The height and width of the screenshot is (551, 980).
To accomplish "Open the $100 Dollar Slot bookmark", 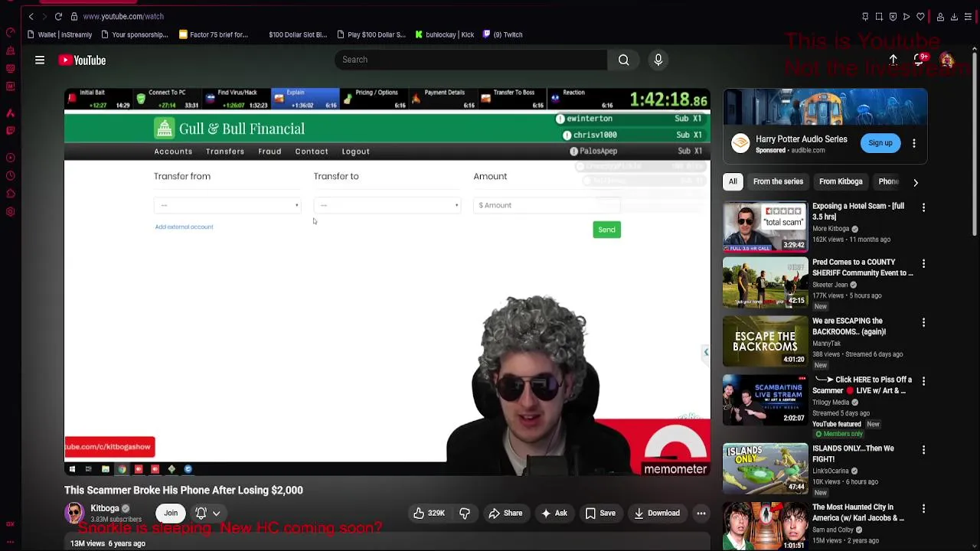I will pyautogui.click(x=297, y=34).
